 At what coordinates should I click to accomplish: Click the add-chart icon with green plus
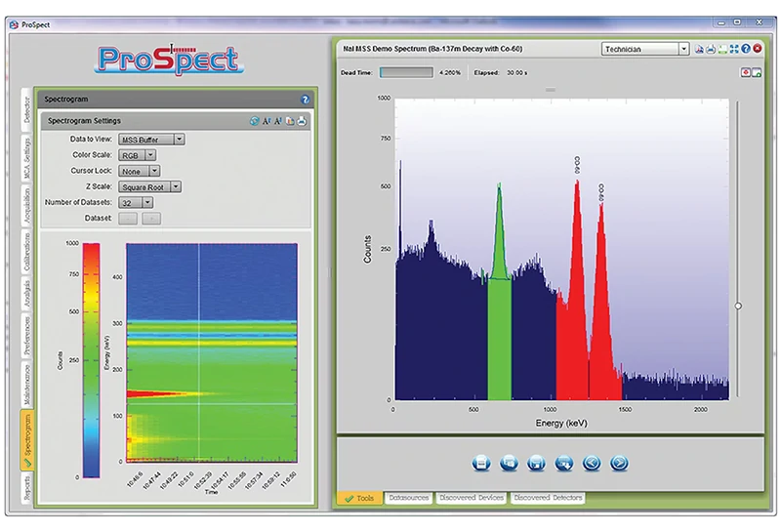(756, 73)
